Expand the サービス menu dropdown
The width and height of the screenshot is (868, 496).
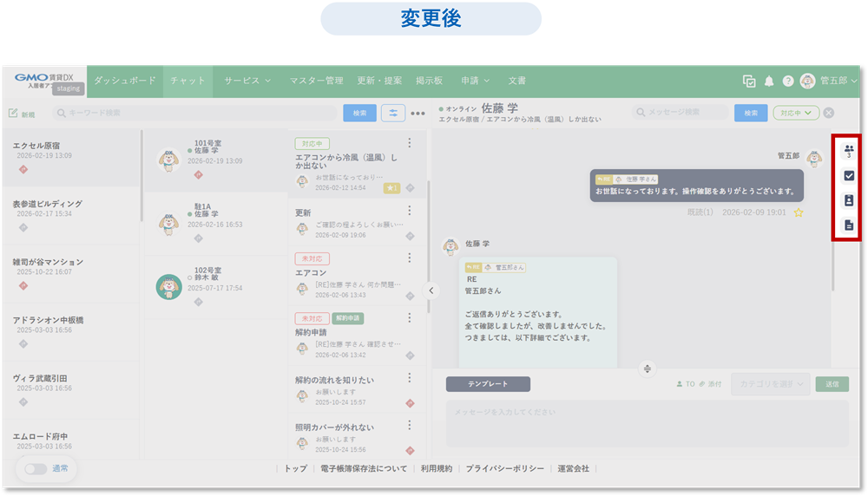(247, 81)
